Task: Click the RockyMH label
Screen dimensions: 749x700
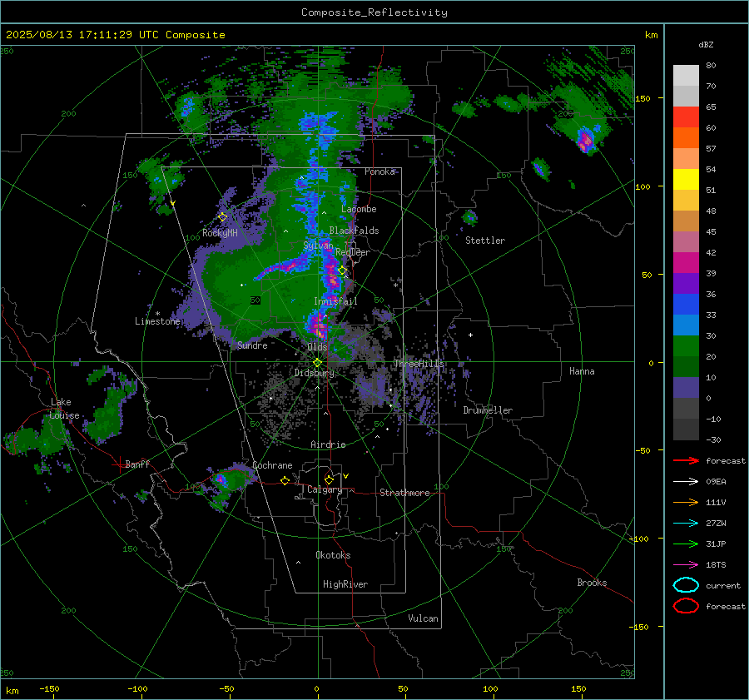Action: tap(220, 233)
